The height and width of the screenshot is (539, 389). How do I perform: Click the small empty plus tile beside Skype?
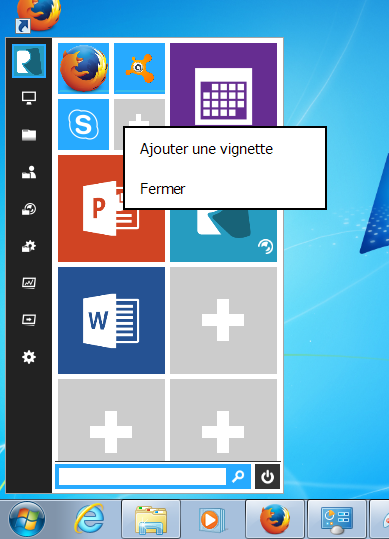coord(139,113)
